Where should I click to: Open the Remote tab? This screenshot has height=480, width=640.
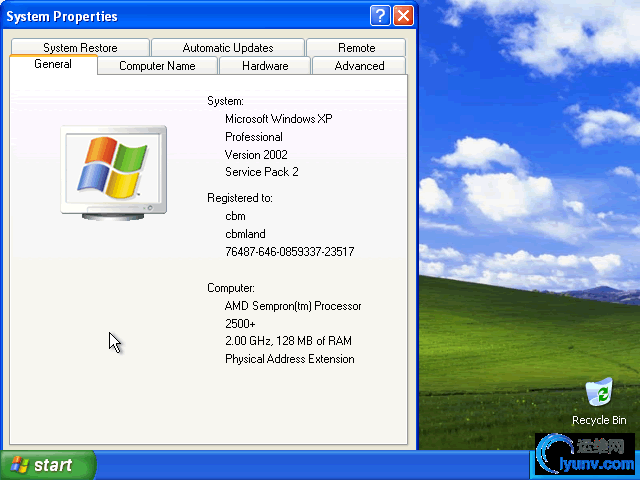[356, 47]
